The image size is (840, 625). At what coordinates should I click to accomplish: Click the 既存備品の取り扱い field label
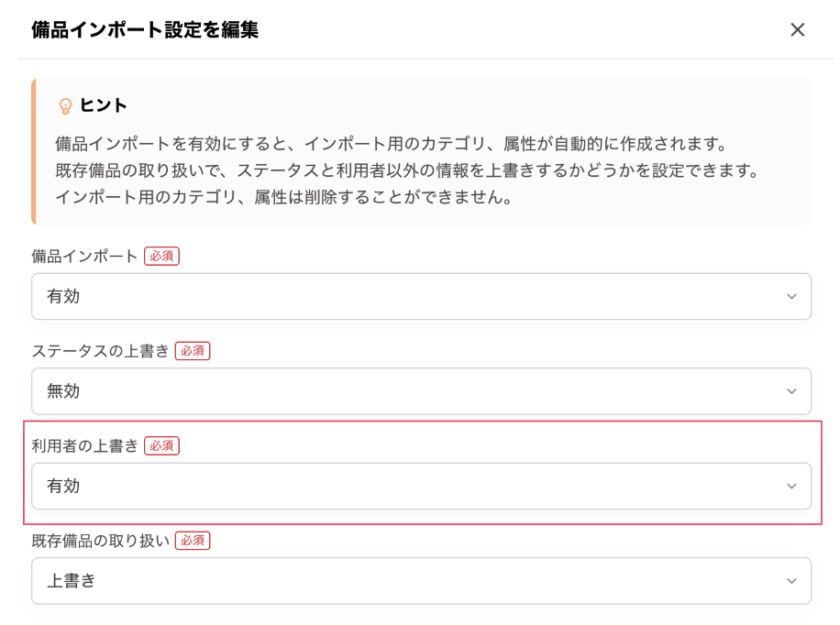pos(100,541)
